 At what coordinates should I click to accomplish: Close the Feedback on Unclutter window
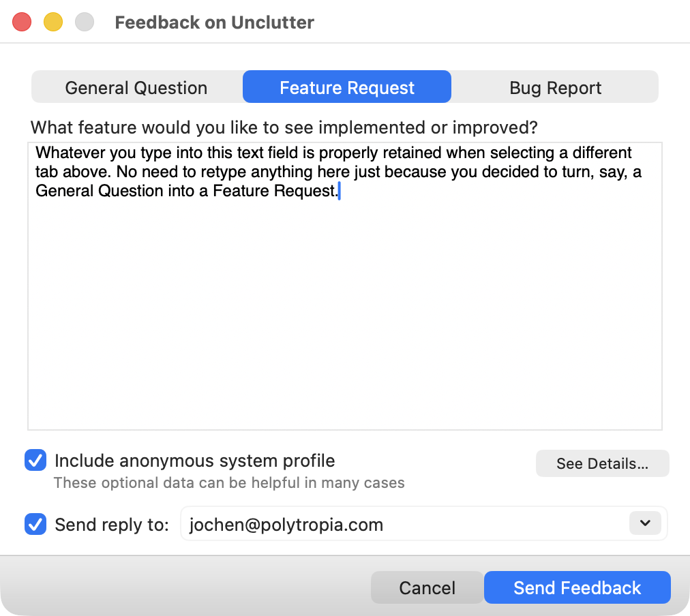(20, 21)
